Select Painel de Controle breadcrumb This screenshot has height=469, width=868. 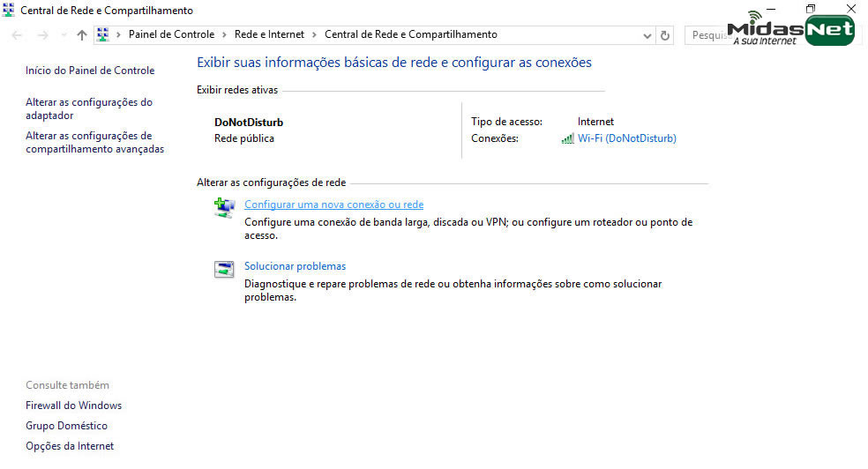click(x=171, y=35)
